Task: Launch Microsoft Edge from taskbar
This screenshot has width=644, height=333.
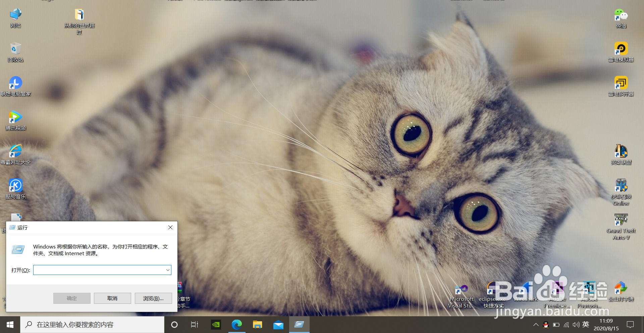Action: click(x=237, y=325)
